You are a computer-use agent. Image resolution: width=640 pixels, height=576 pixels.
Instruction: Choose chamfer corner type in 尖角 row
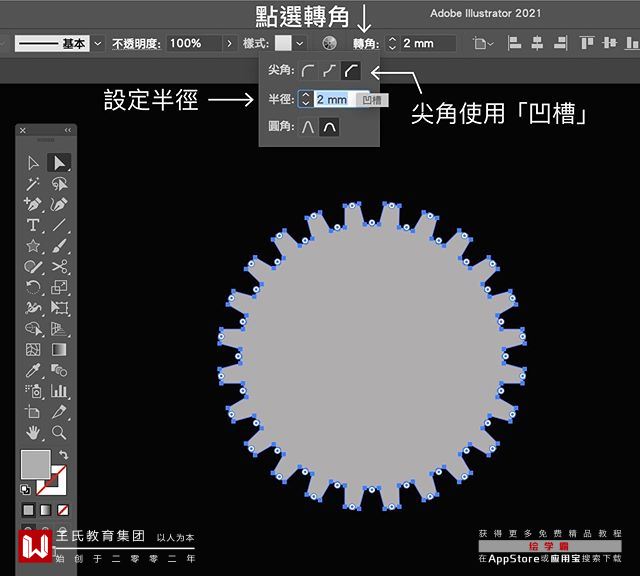click(x=351, y=71)
